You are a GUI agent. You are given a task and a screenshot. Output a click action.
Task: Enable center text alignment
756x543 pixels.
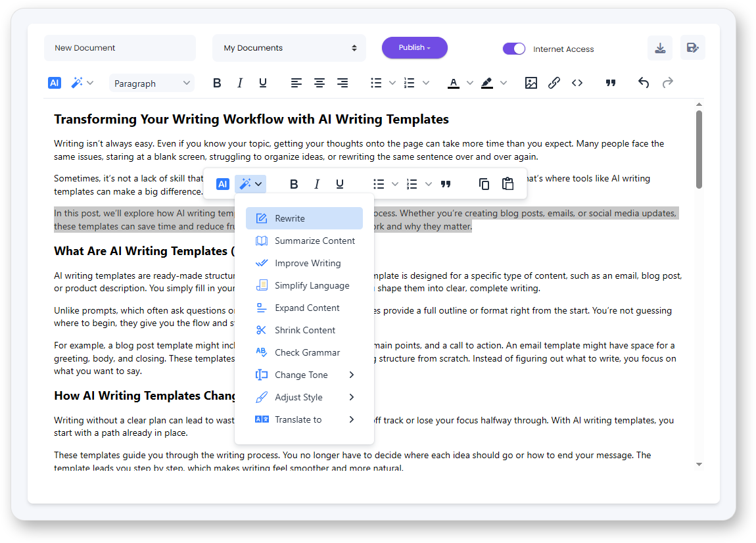319,82
